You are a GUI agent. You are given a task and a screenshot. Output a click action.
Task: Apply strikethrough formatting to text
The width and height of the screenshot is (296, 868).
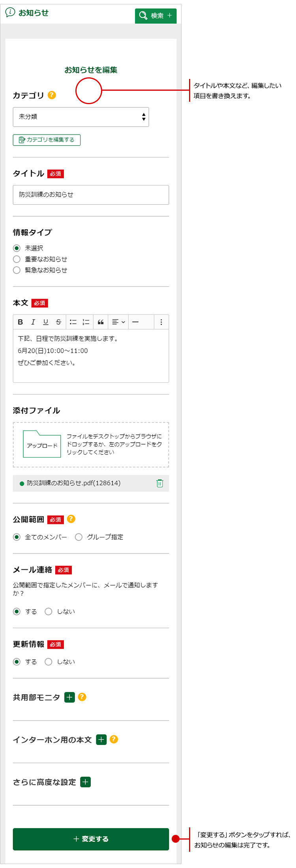coord(58,322)
